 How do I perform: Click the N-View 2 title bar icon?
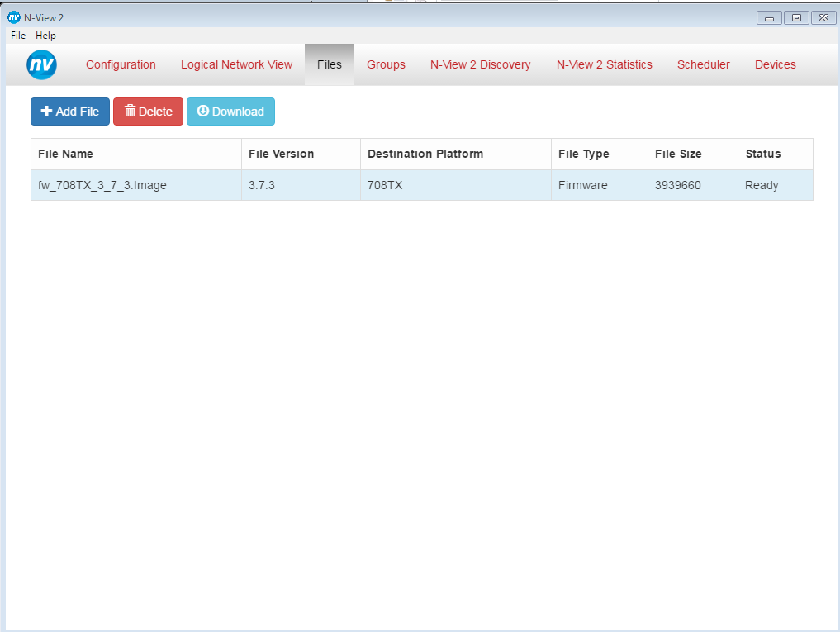tap(14, 17)
